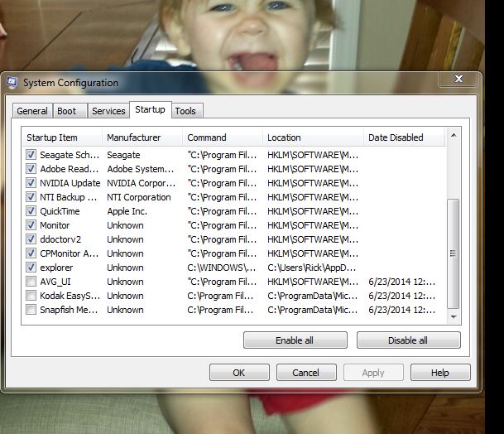Sort by Manufacturer column header
The width and height of the screenshot is (504, 434).
tap(142, 137)
